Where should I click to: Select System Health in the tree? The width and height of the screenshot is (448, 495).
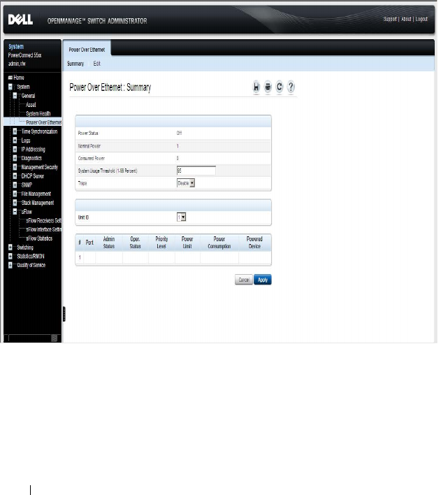38,113
